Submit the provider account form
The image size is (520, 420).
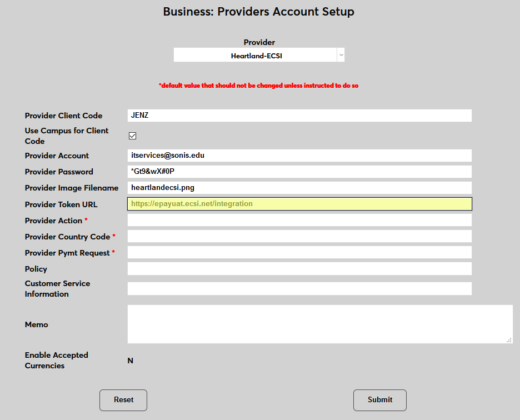click(380, 400)
